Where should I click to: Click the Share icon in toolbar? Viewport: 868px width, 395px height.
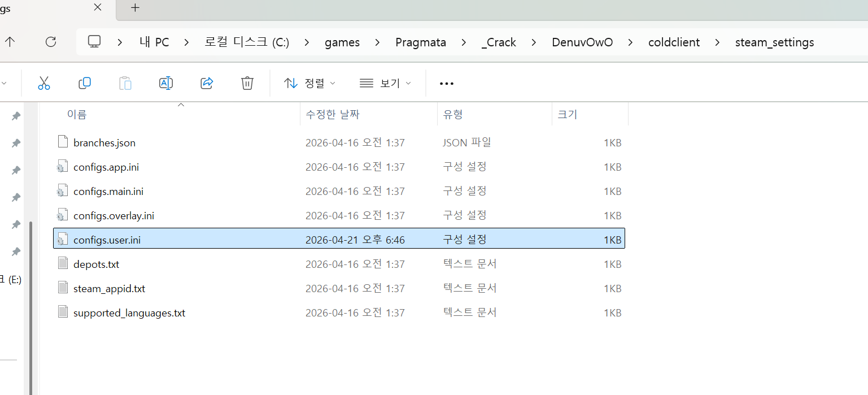coord(207,83)
